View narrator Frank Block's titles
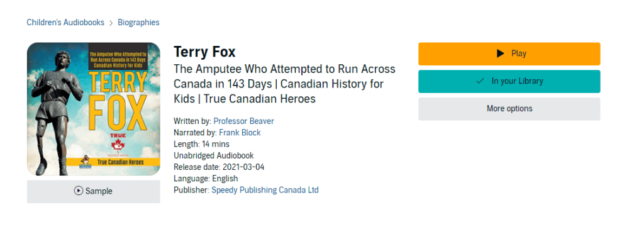 click(240, 132)
